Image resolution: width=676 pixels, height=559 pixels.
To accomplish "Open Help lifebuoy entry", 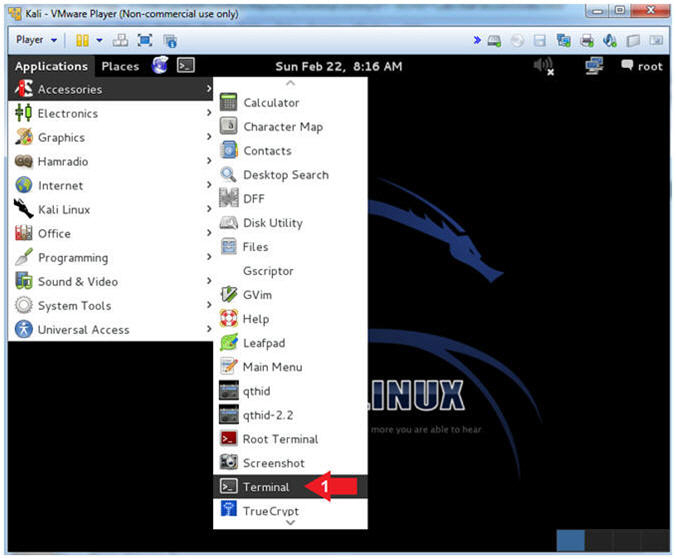I will coord(290,319).
